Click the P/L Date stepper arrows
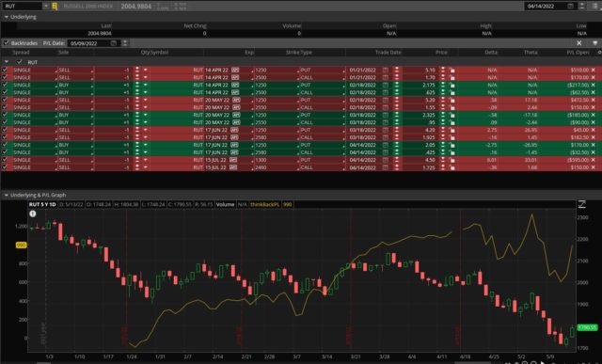The height and width of the screenshot is (364, 602). [x=125, y=43]
